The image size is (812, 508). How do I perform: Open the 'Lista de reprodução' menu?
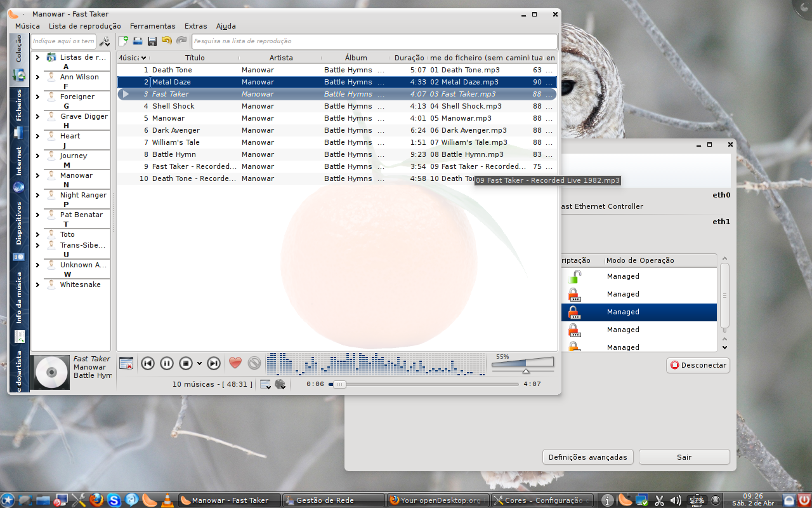click(85, 26)
